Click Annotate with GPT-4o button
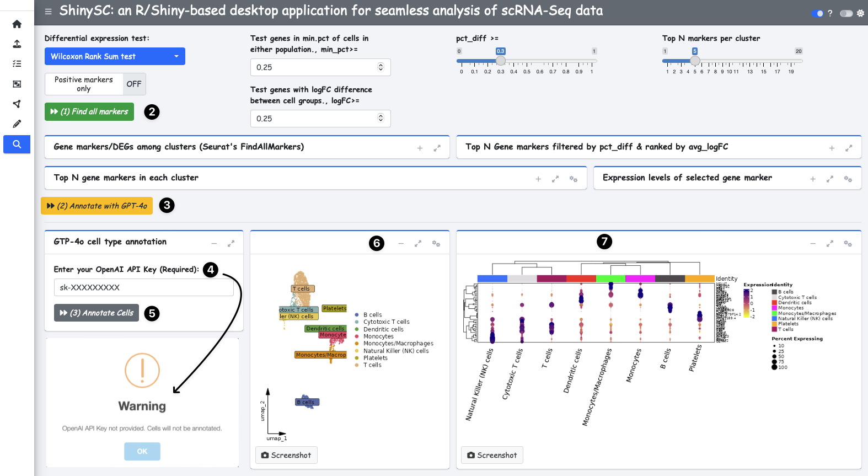The height and width of the screenshot is (476, 868). (97, 206)
